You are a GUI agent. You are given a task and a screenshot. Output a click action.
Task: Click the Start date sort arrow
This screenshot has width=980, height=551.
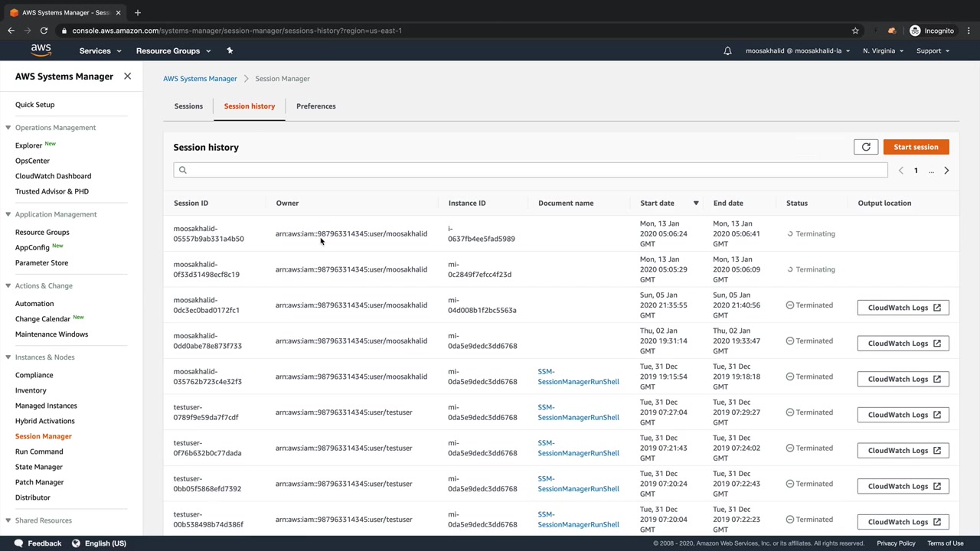(x=696, y=204)
